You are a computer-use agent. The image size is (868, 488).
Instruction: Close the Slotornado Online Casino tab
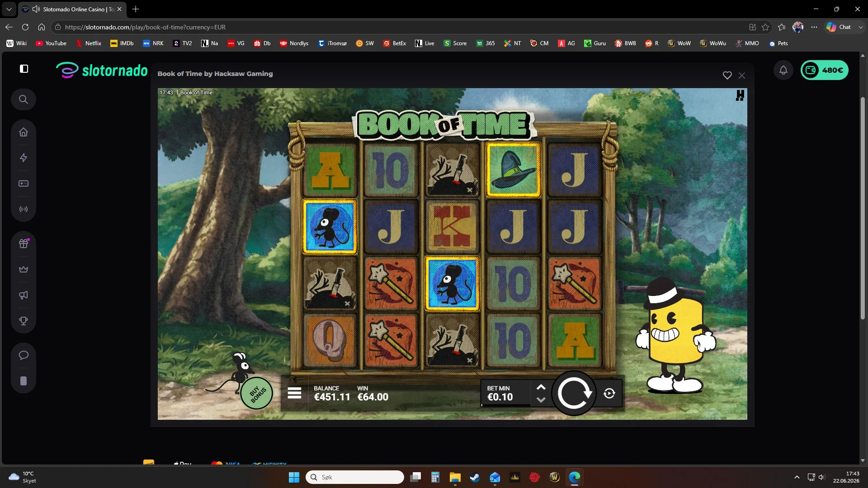point(119,9)
